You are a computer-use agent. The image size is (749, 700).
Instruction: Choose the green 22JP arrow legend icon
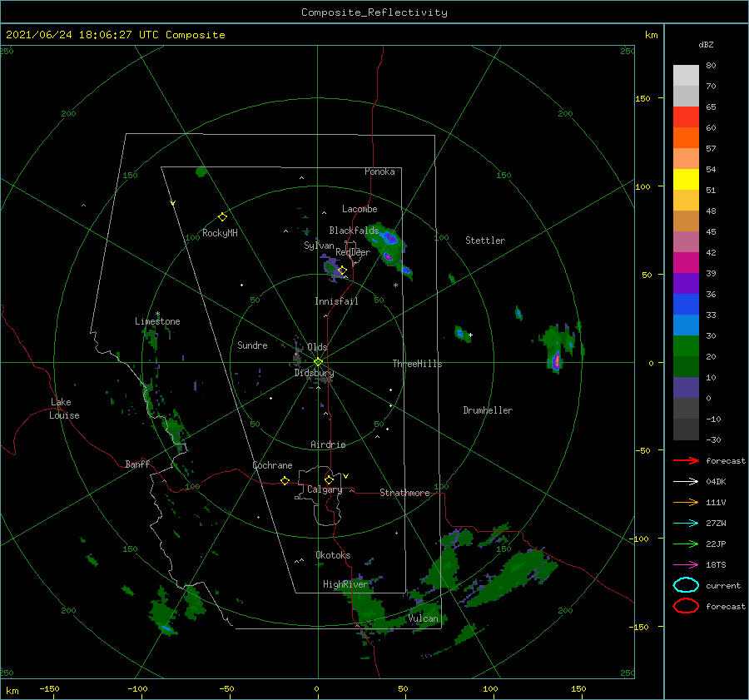(x=686, y=544)
